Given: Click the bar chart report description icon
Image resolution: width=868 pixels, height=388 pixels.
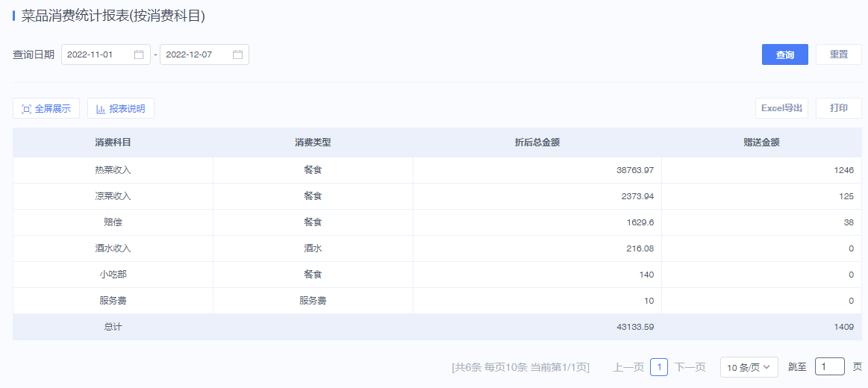Looking at the screenshot, I should [101, 109].
